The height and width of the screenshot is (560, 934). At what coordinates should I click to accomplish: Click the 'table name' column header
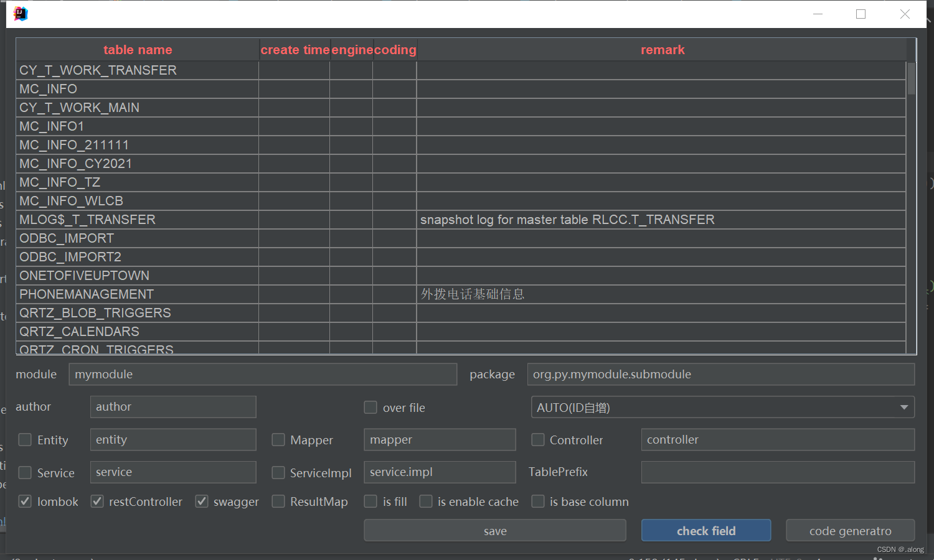tap(138, 50)
